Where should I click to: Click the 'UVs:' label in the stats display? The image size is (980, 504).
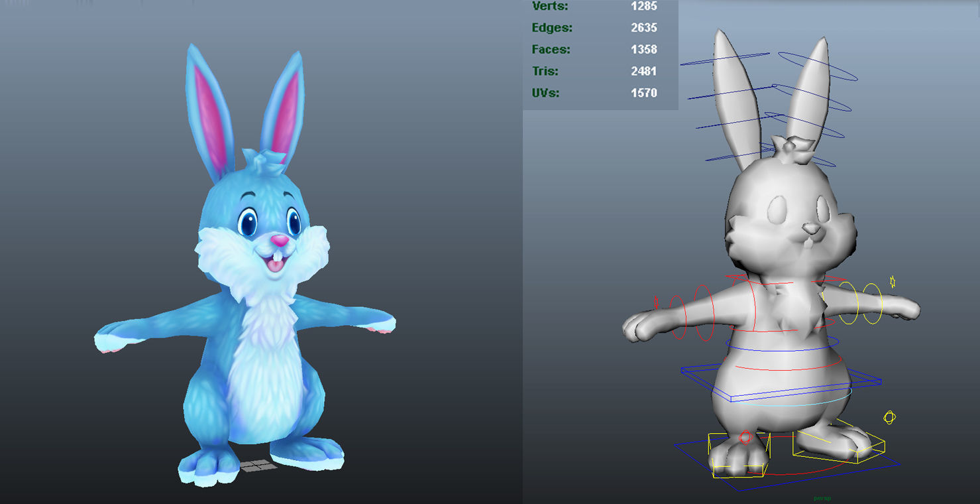[545, 93]
